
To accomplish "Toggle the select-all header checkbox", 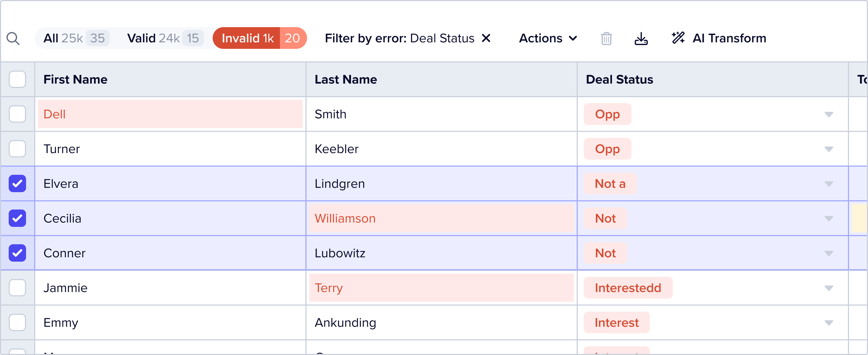I will [x=18, y=80].
